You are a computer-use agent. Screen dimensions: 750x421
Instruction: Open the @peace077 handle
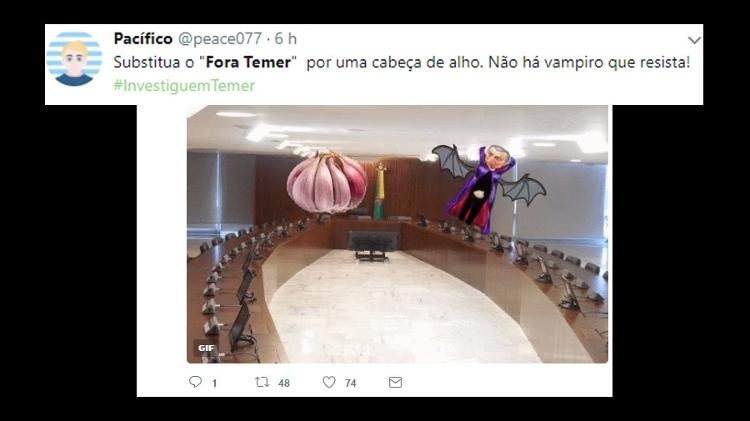pos(220,38)
